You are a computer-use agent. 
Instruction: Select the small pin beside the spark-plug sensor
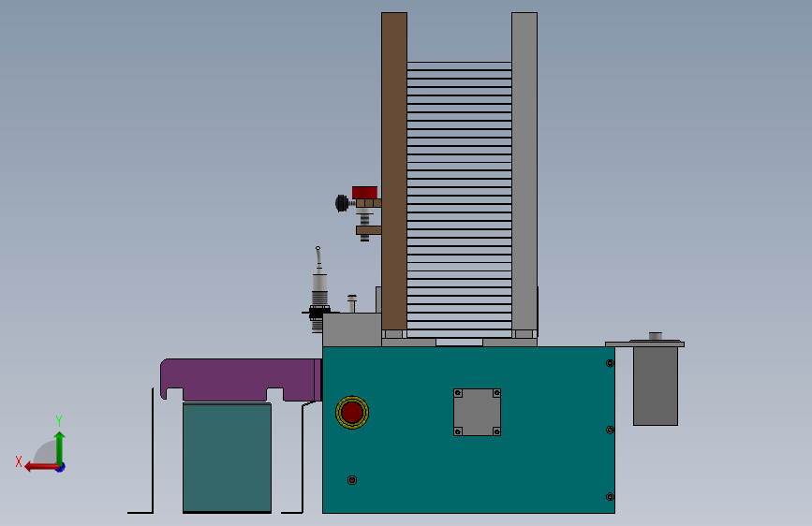[352, 303]
